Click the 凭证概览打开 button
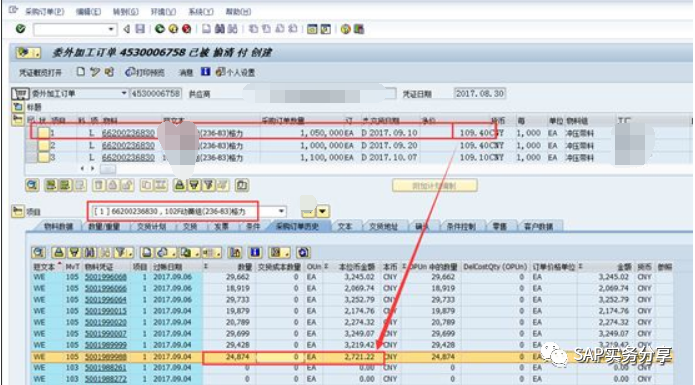Image resolution: width=695 pixels, height=385 pixels. coord(40,72)
